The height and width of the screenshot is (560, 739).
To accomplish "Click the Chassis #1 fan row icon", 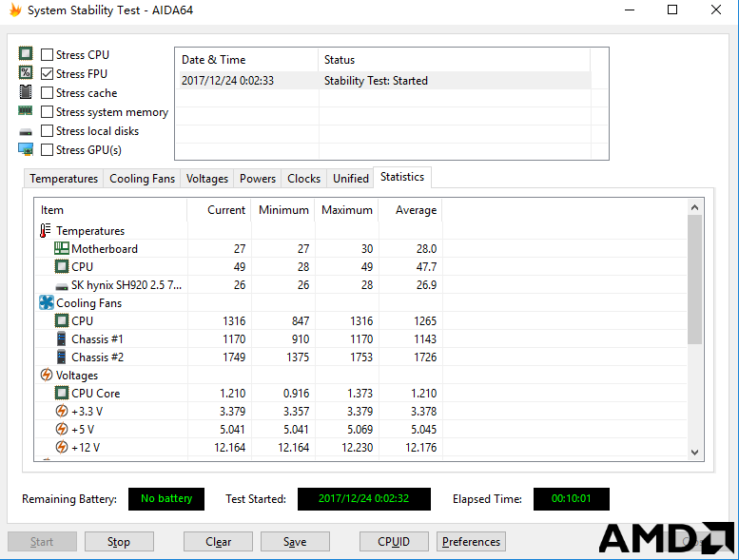I will click(61, 338).
